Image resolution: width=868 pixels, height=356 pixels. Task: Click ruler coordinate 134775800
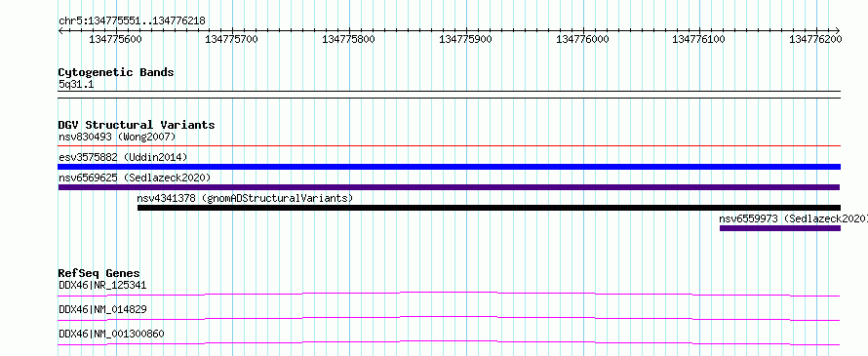pos(348,39)
